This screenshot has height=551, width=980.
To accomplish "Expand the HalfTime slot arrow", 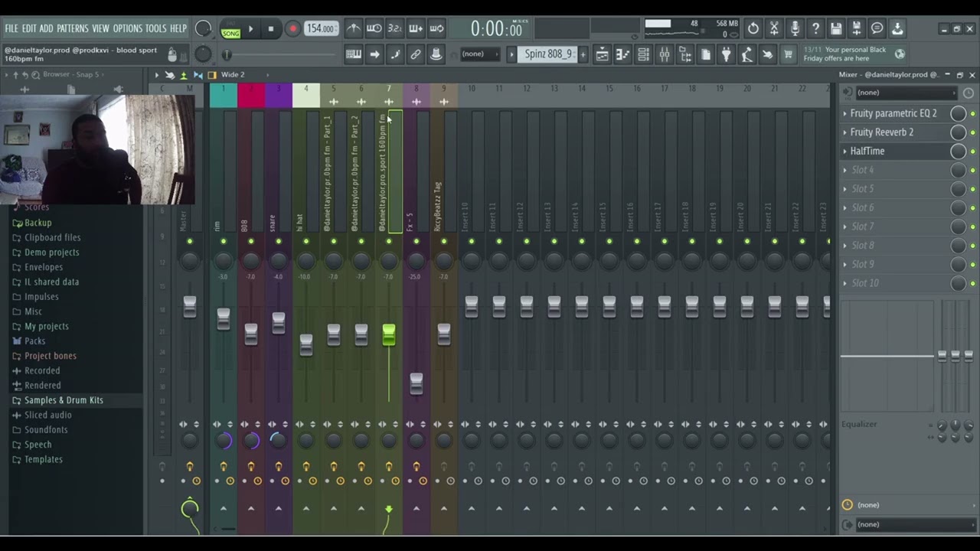I will 845,152.
